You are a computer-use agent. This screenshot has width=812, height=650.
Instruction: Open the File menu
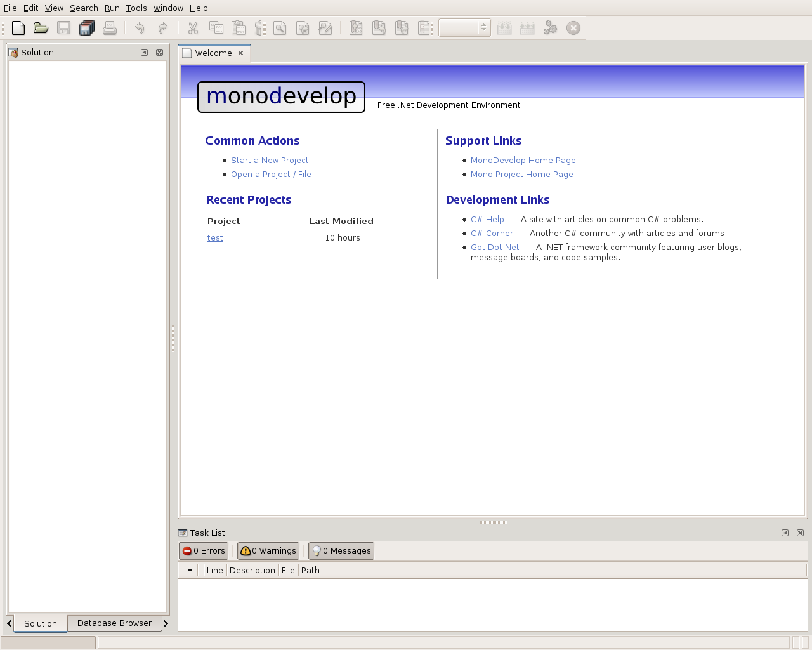pyautogui.click(x=10, y=8)
